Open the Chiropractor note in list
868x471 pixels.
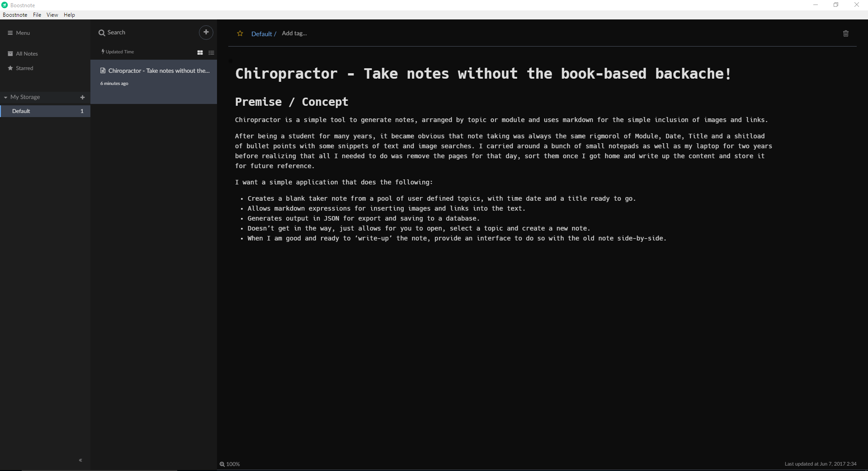[154, 82]
